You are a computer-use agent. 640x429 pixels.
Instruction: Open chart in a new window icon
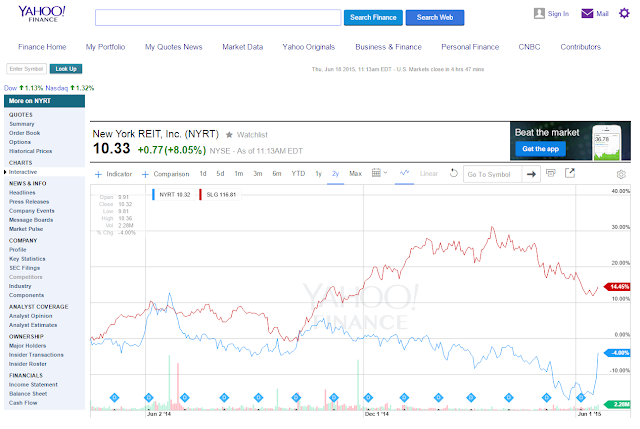[570, 173]
